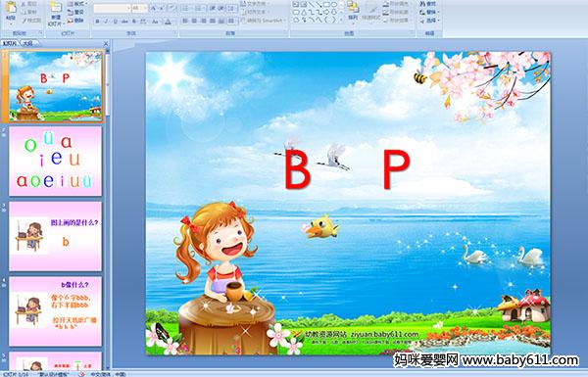Select slide 4 thumbnail b像什么
This screenshot has height=377, width=588.
[x=56, y=311]
